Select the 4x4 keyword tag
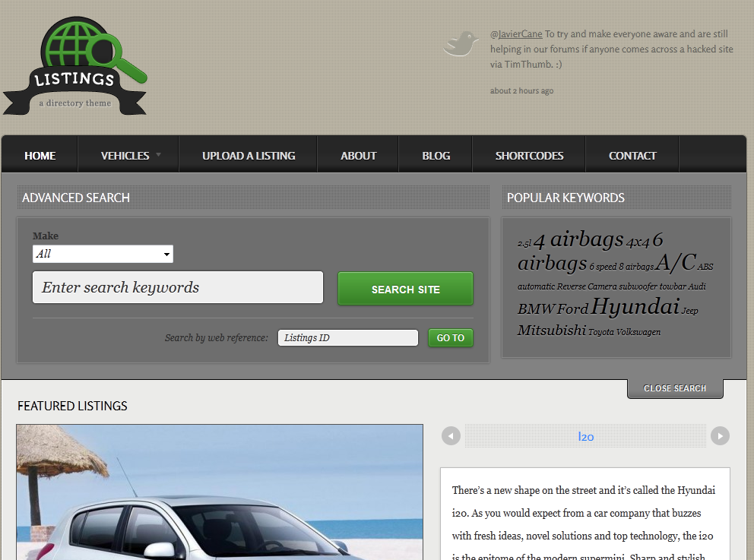 coord(638,242)
